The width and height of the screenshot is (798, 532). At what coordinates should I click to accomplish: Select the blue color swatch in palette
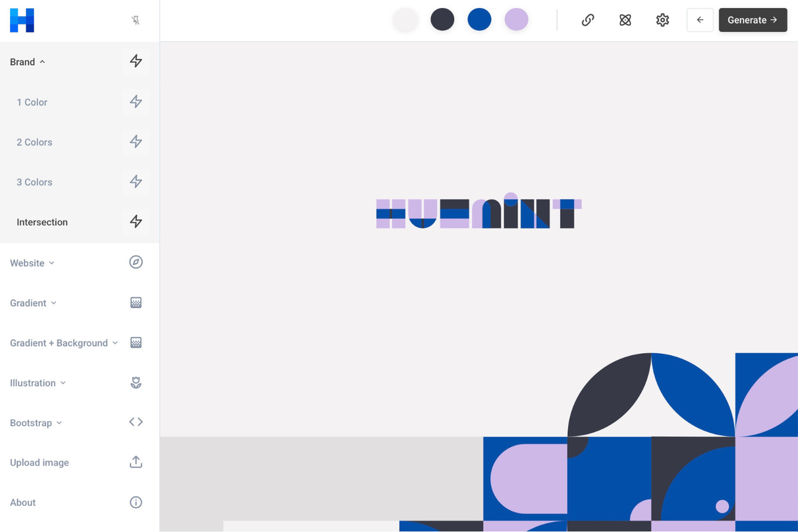pos(479,19)
